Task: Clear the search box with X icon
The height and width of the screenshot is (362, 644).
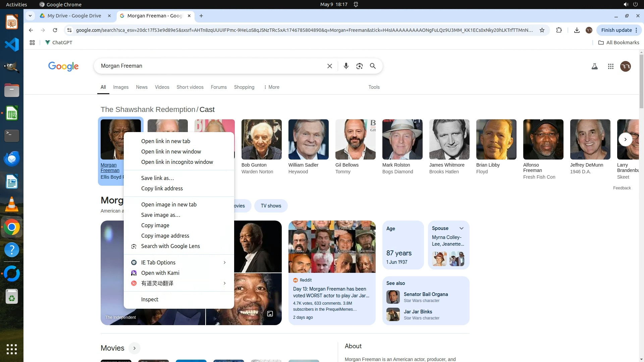Action: click(329, 66)
